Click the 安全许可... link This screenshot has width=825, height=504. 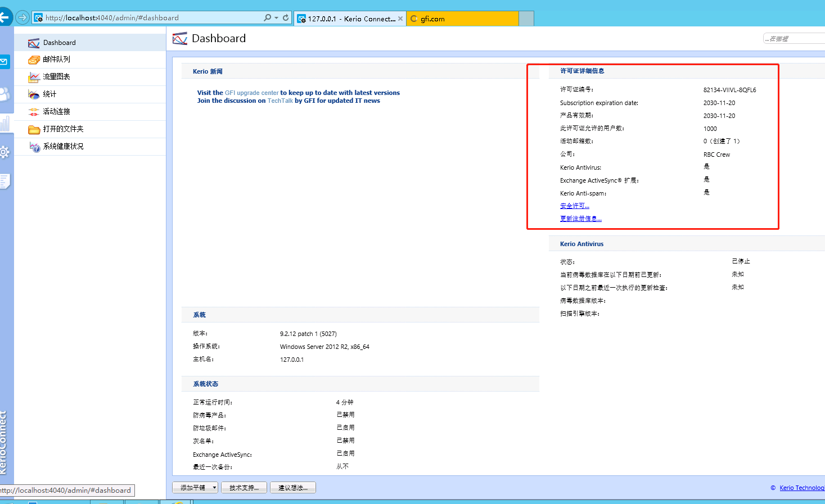[575, 206]
